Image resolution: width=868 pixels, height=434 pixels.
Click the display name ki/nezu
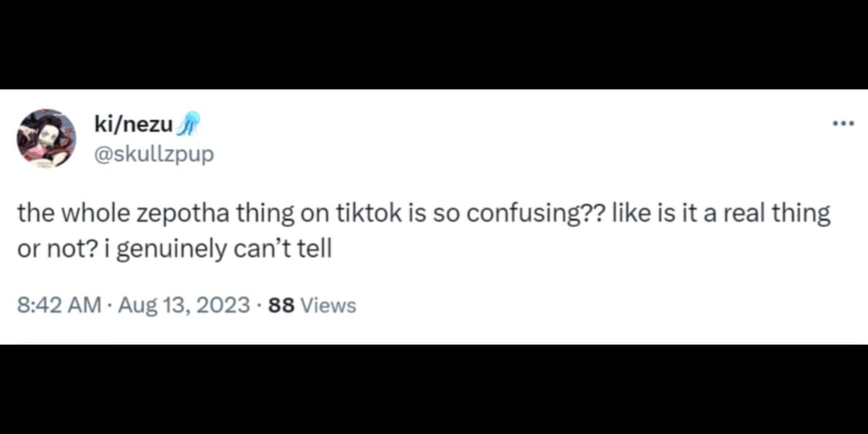click(134, 123)
